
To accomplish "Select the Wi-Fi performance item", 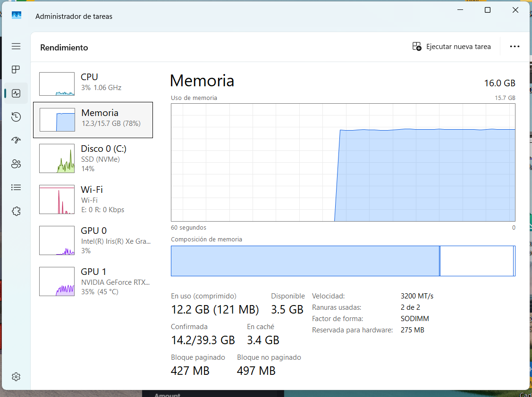I will (93, 199).
